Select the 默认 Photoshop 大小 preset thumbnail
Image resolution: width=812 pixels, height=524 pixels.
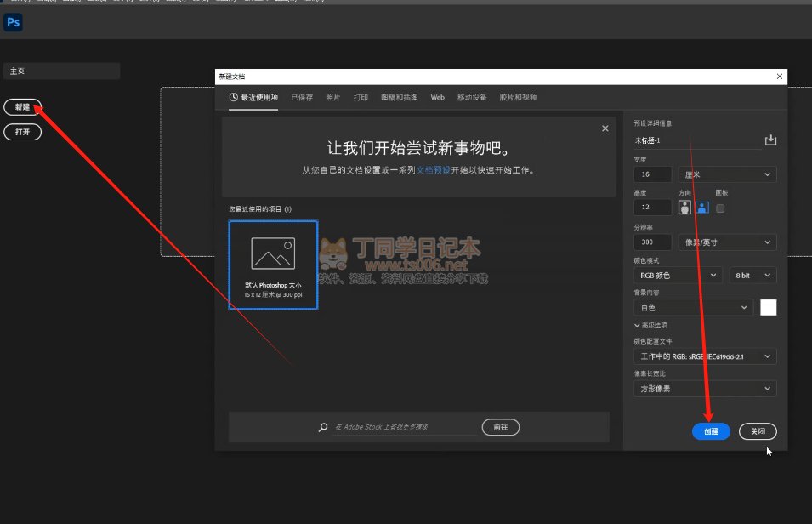tap(273, 265)
